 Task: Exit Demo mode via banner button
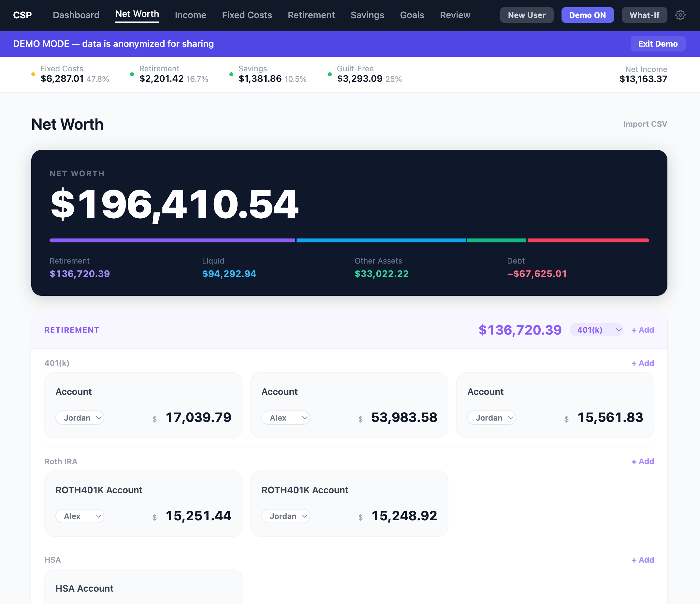(658, 44)
